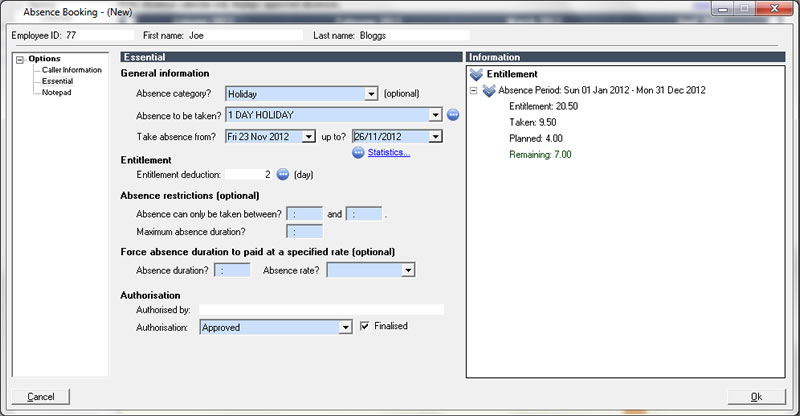This screenshot has width=800, height=416.
Task: Click round icon beside Absence to be taken
Action: 452,115
